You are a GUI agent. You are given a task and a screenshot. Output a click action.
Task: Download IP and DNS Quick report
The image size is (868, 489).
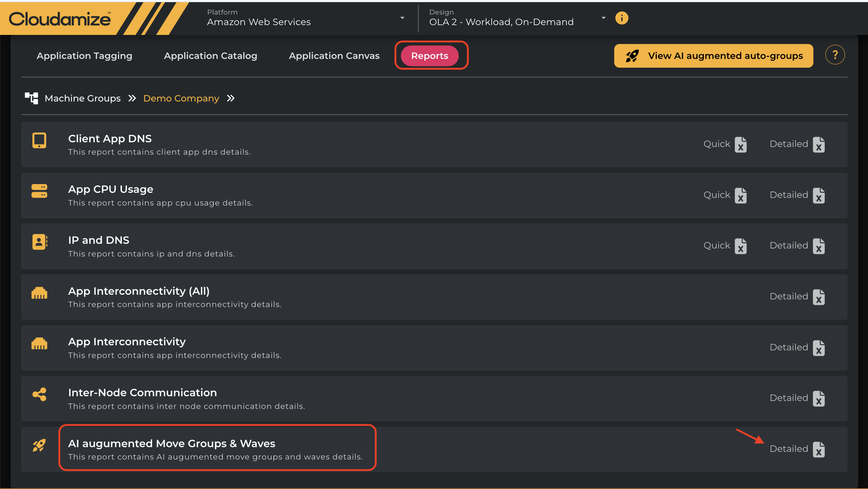(x=717, y=246)
